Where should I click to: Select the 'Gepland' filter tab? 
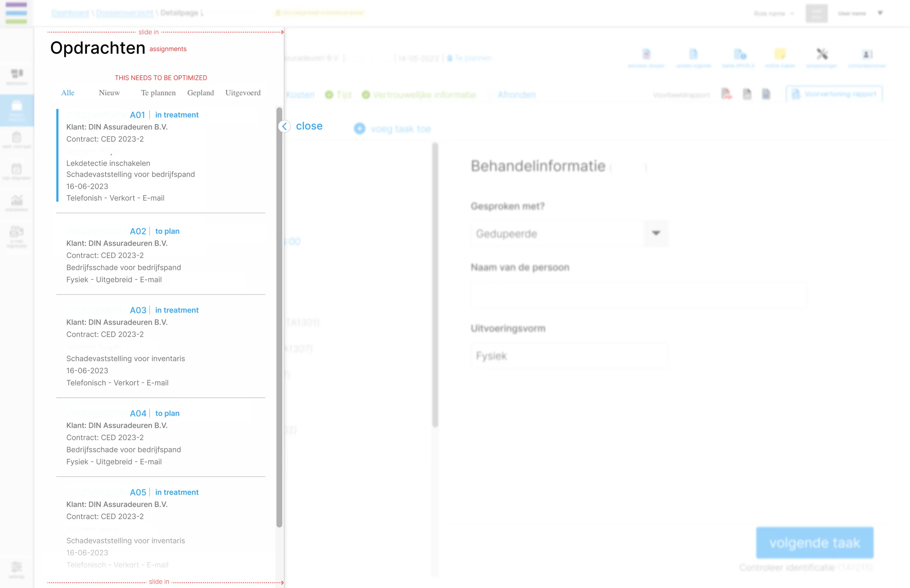201,93
